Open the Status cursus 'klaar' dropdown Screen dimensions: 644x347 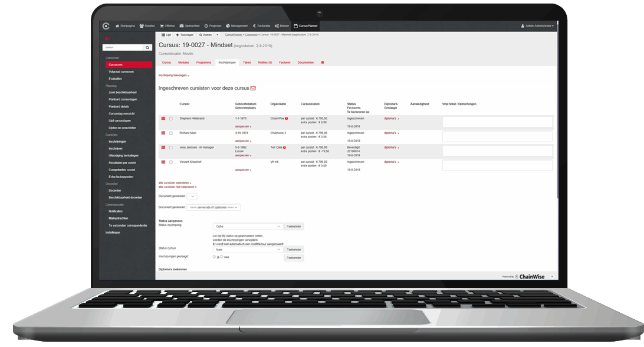click(x=248, y=249)
